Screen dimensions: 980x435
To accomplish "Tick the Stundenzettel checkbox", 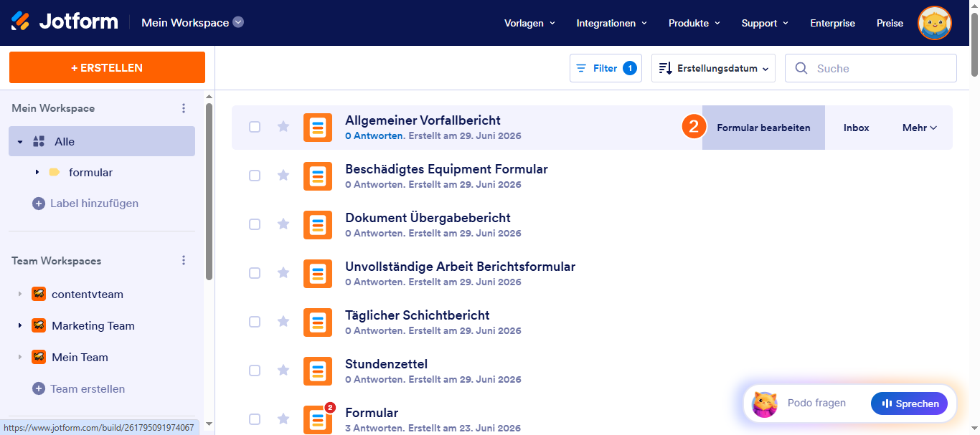I will pyautogui.click(x=255, y=371).
